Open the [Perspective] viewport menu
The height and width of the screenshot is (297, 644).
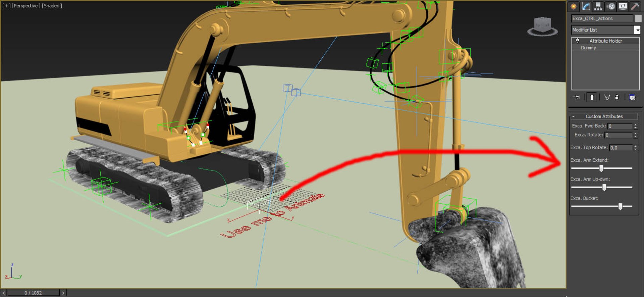tap(26, 6)
